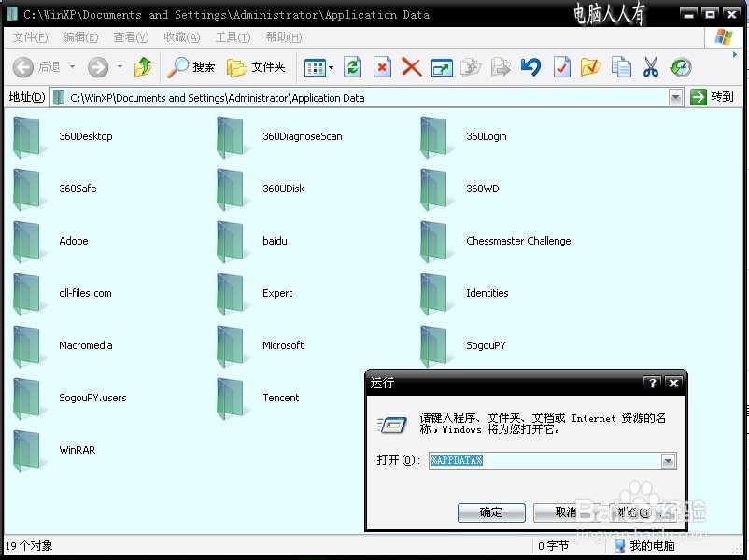
Task: Click the page with red X icon
Action: click(x=382, y=67)
